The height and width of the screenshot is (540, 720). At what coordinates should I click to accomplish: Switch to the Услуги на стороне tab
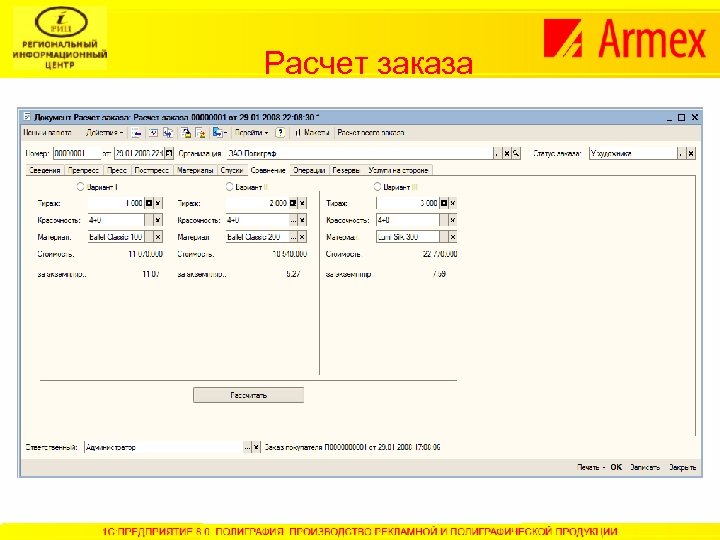pyautogui.click(x=398, y=170)
